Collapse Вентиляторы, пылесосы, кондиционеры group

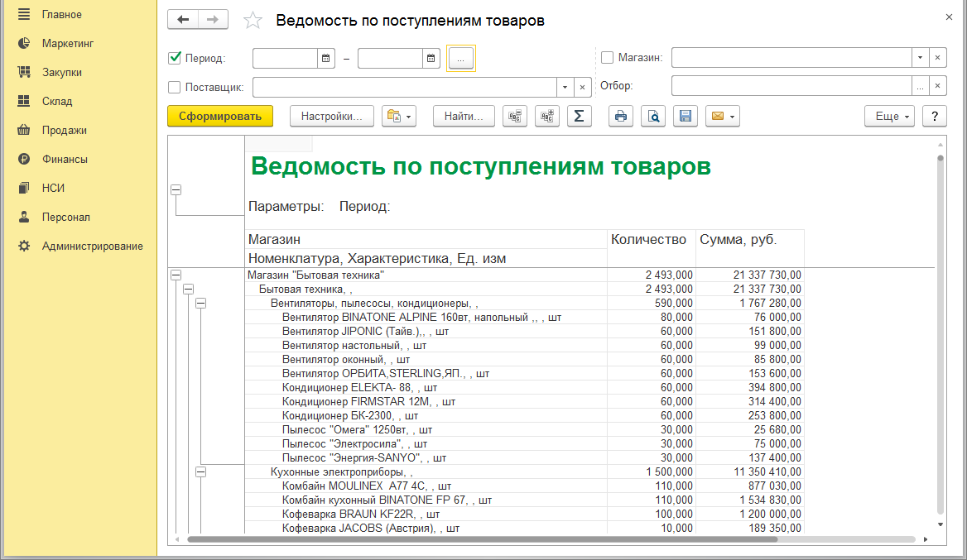200,303
